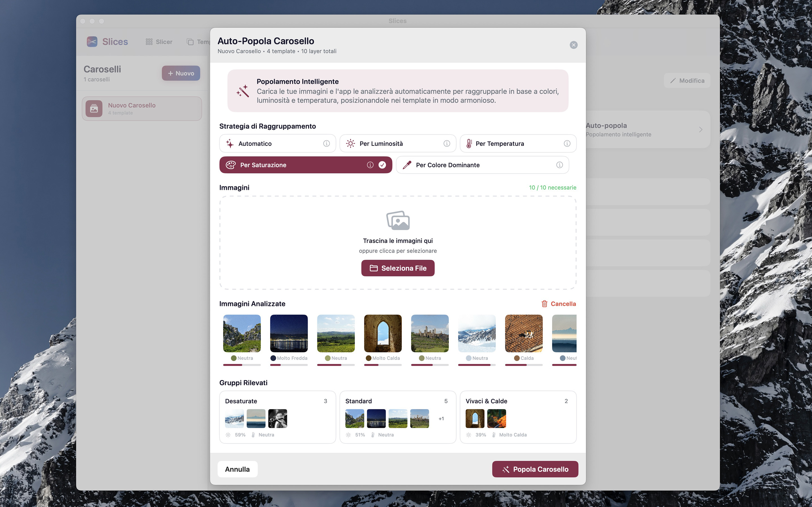
Task: Click the Popola Carosello button
Action: (x=535, y=469)
